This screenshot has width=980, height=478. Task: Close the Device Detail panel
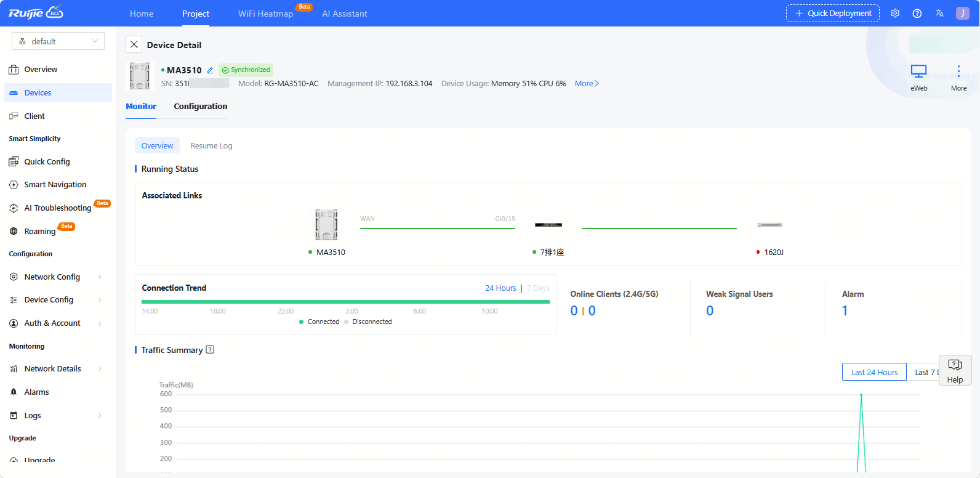(134, 45)
